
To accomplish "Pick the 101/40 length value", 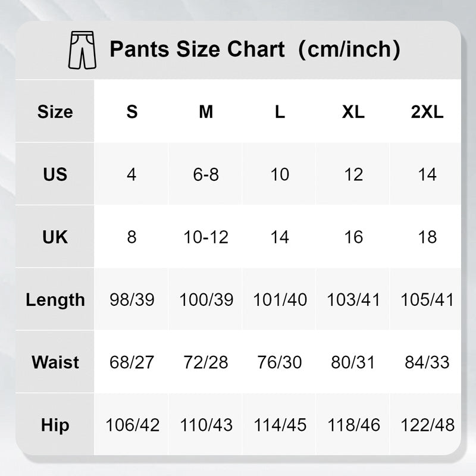I will 280,300.
